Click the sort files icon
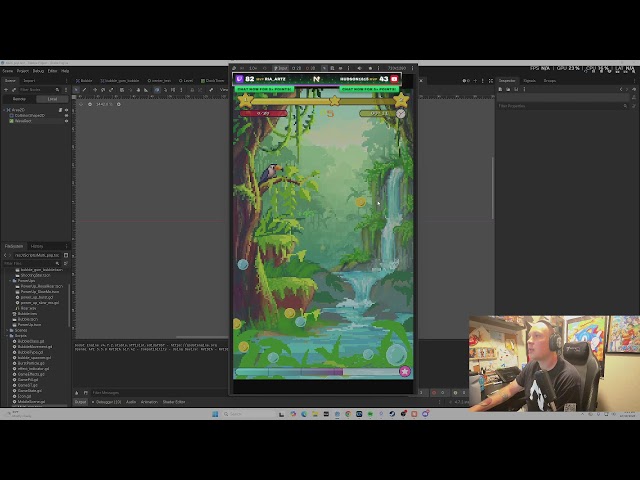The width and height of the screenshot is (640, 480). (66, 264)
